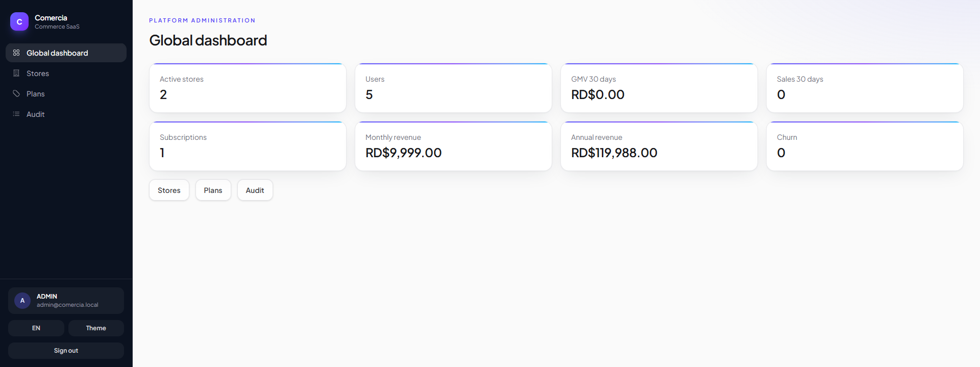
Task: Open Audit from the sidebar menu
Action: coord(66,114)
